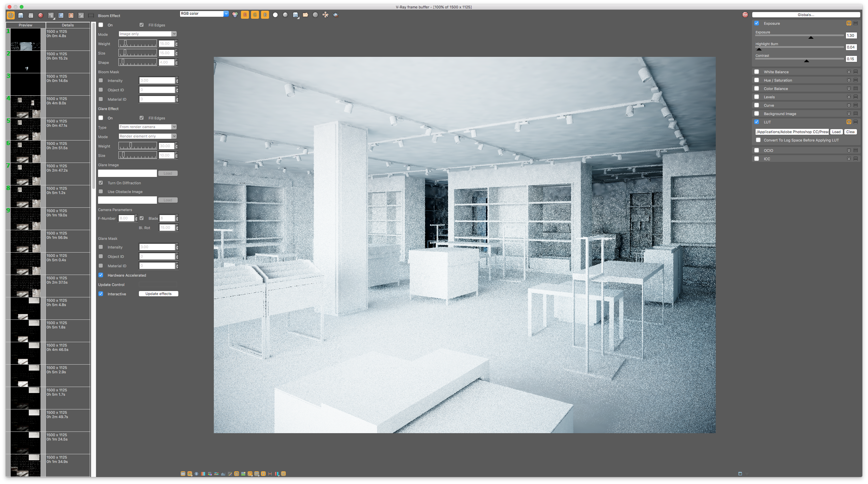Click the render teapot icon
Image resolution: width=868 pixels, height=484 pixels.
tap(336, 15)
